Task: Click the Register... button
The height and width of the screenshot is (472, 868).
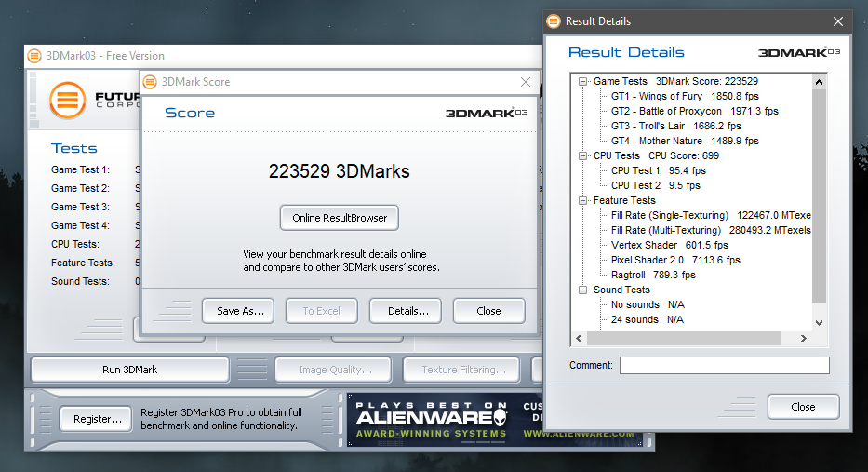Action: tap(96, 419)
